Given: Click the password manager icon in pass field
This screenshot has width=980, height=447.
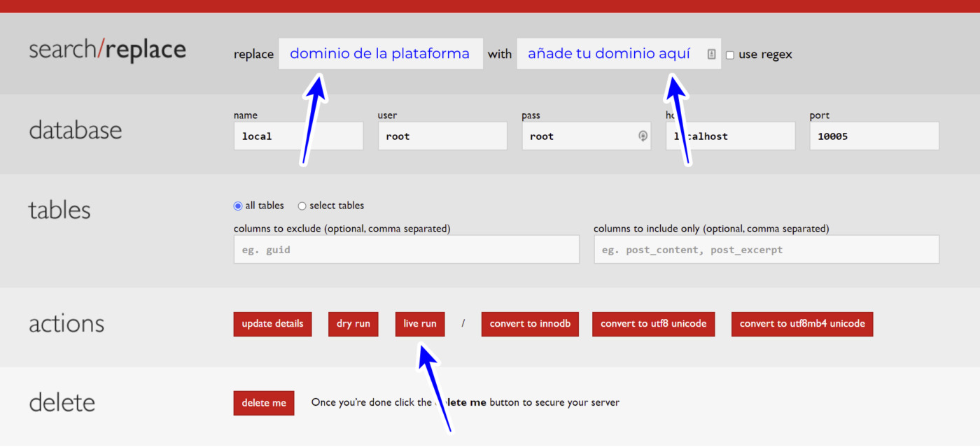Looking at the screenshot, I should coord(643,136).
